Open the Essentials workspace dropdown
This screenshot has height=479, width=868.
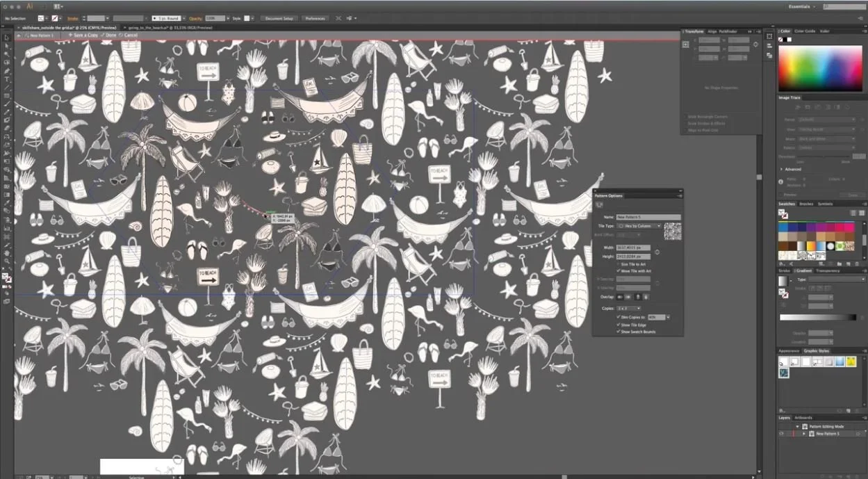point(801,6)
